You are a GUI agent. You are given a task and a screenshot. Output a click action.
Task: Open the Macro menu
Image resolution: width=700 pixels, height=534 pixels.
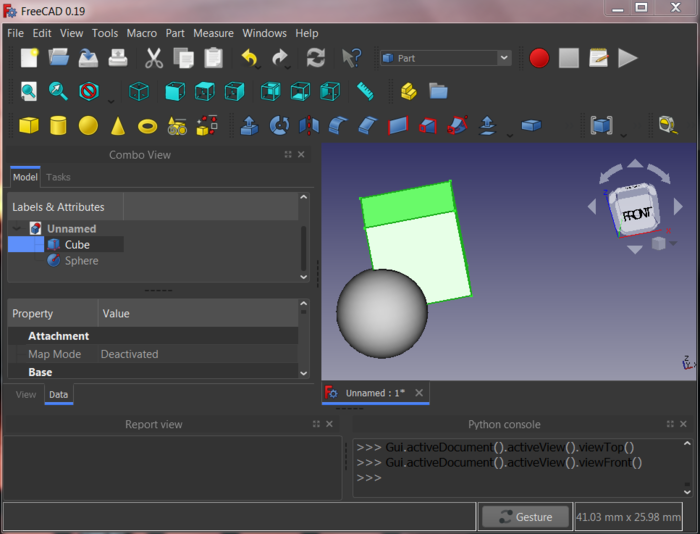coord(141,33)
